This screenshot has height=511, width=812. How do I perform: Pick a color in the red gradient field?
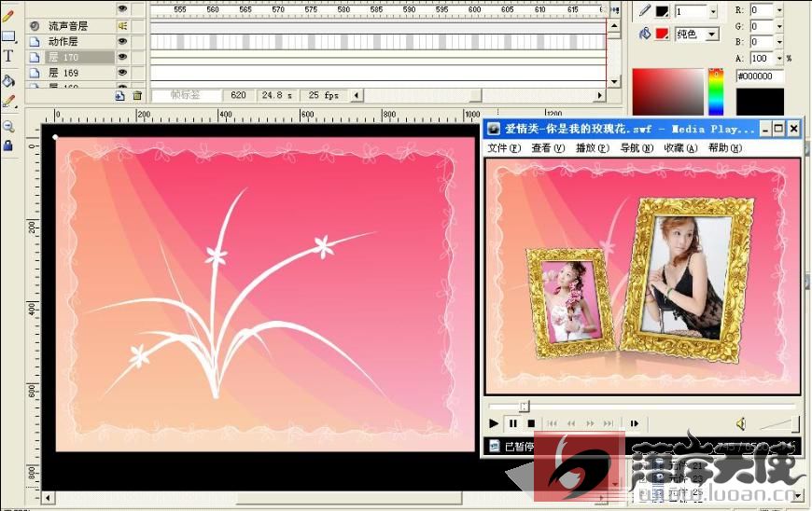point(667,92)
